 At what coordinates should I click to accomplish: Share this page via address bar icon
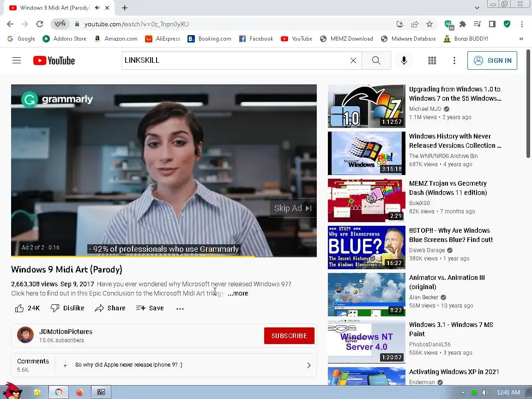415,24
